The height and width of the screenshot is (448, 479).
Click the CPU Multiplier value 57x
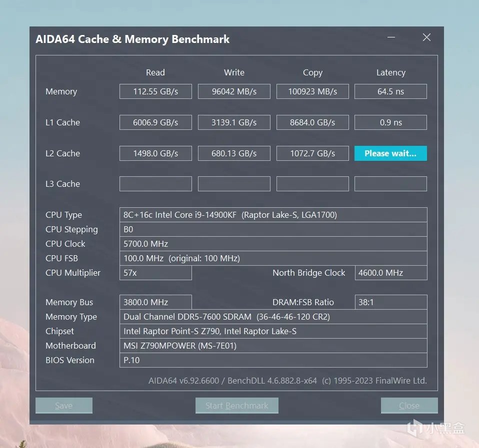click(x=155, y=273)
